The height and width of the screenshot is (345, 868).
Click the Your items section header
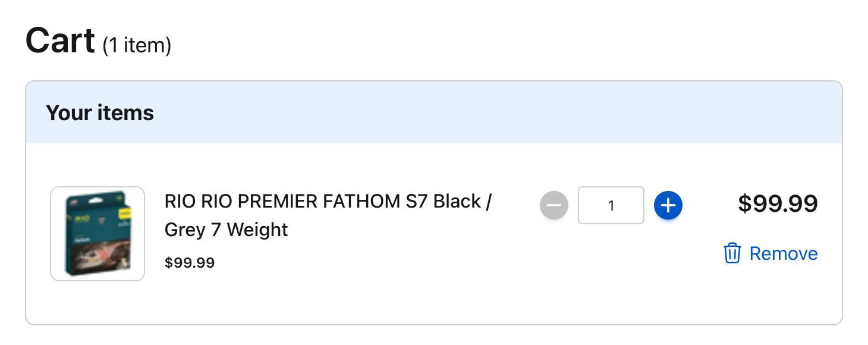[x=100, y=113]
